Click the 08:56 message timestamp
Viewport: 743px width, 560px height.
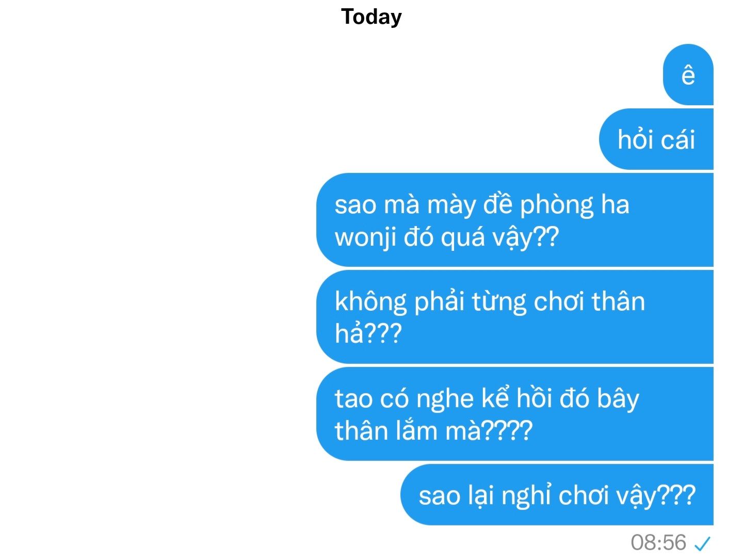point(658,543)
